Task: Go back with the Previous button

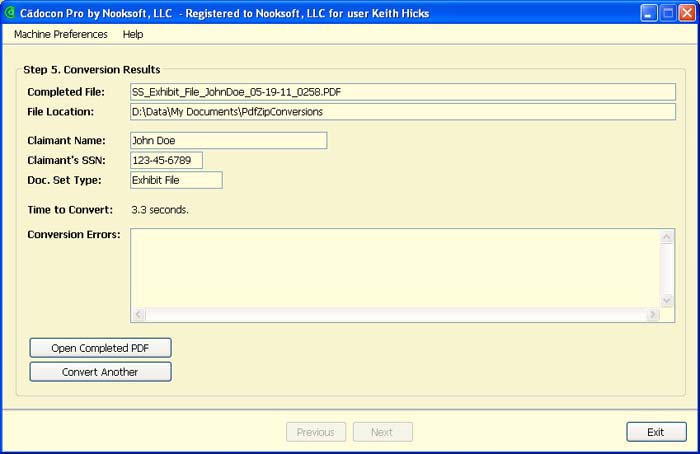Action: 316,432
